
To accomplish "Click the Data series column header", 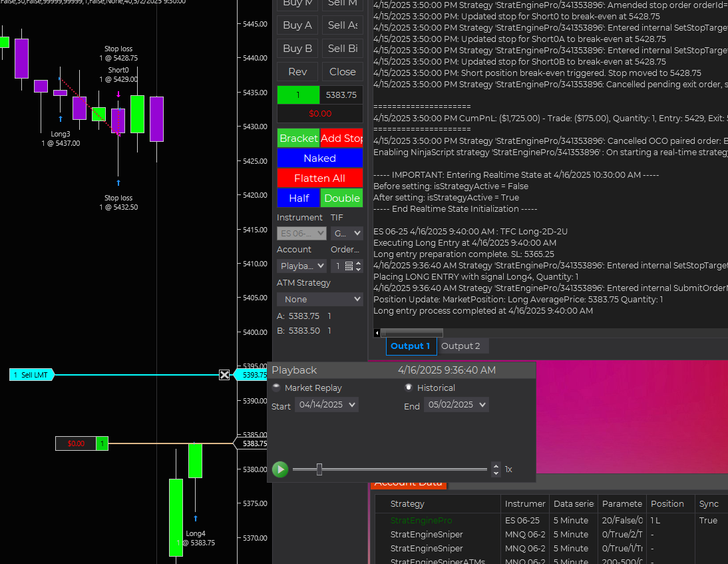I will (x=574, y=503).
